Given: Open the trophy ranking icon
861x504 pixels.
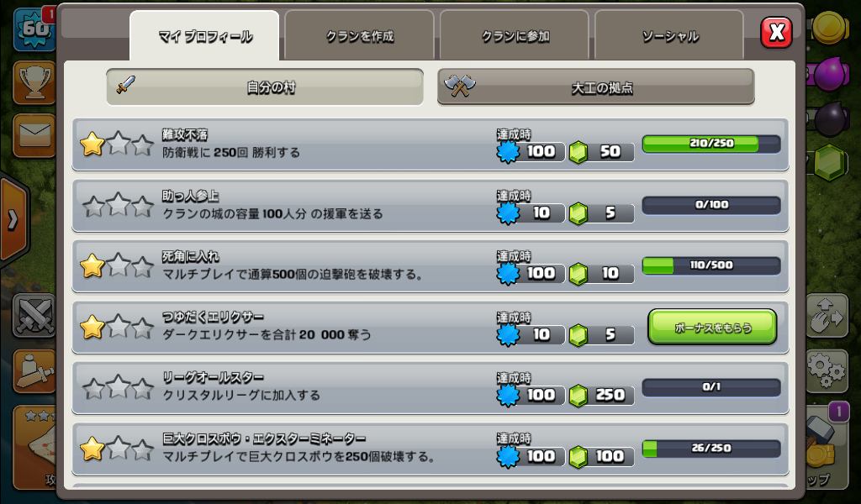Looking at the screenshot, I should point(34,83).
